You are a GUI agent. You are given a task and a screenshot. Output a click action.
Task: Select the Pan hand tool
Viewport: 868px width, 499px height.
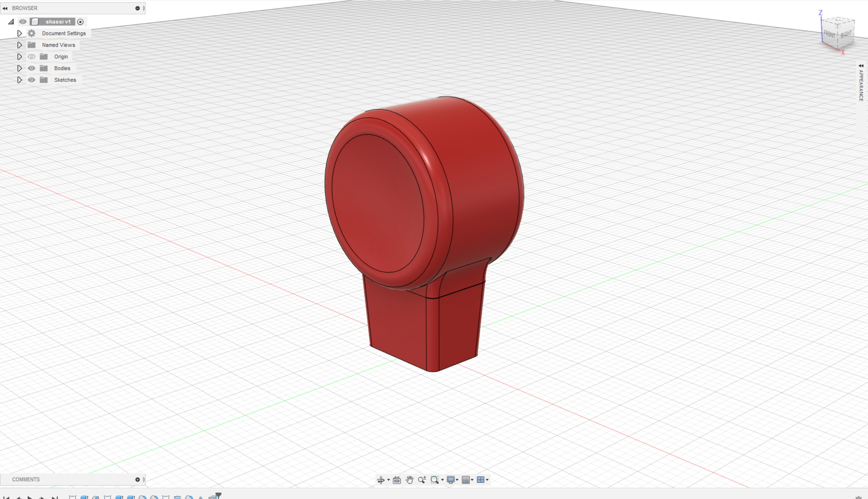pyautogui.click(x=409, y=480)
